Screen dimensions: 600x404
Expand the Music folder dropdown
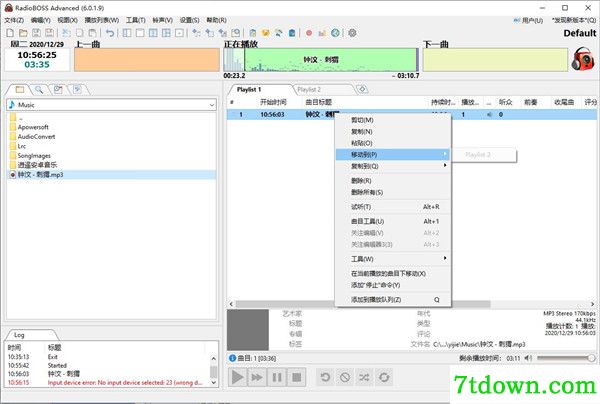click(x=212, y=105)
